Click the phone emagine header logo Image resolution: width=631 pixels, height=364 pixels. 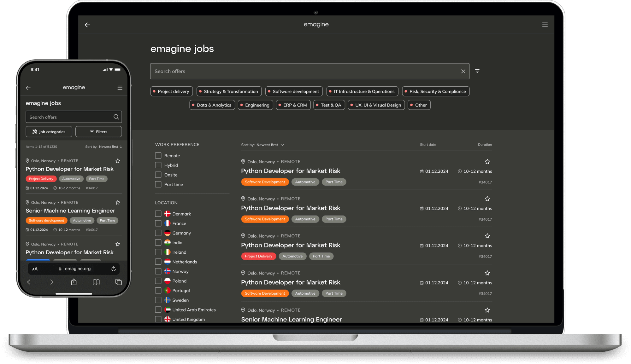74,87
